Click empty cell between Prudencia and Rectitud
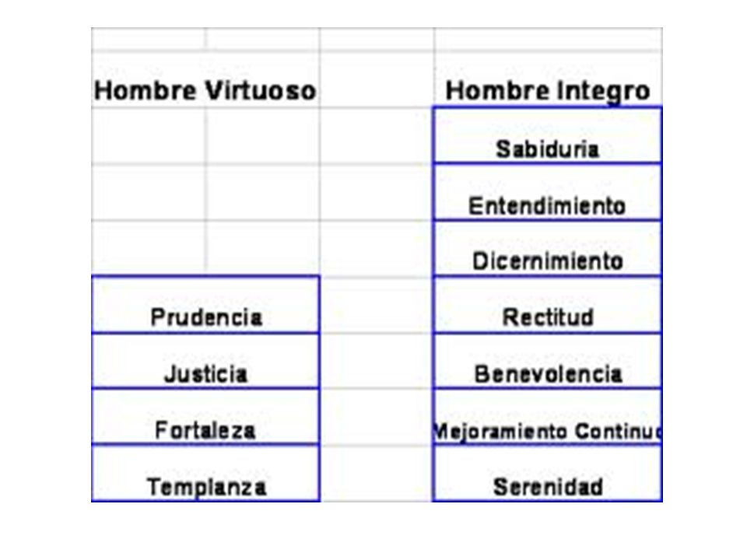 (377, 304)
